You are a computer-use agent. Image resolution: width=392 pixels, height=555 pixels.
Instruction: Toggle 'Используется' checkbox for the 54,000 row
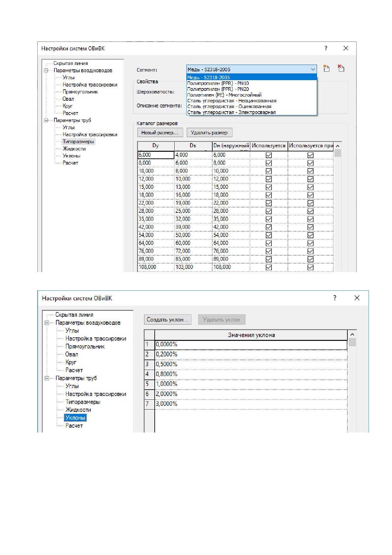click(269, 235)
